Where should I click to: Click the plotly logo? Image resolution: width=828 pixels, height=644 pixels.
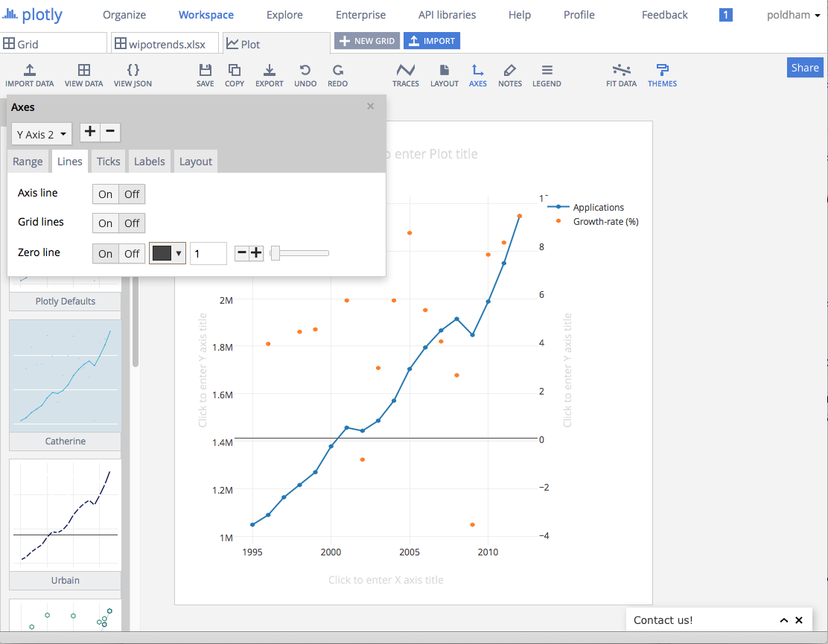(x=32, y=14)
